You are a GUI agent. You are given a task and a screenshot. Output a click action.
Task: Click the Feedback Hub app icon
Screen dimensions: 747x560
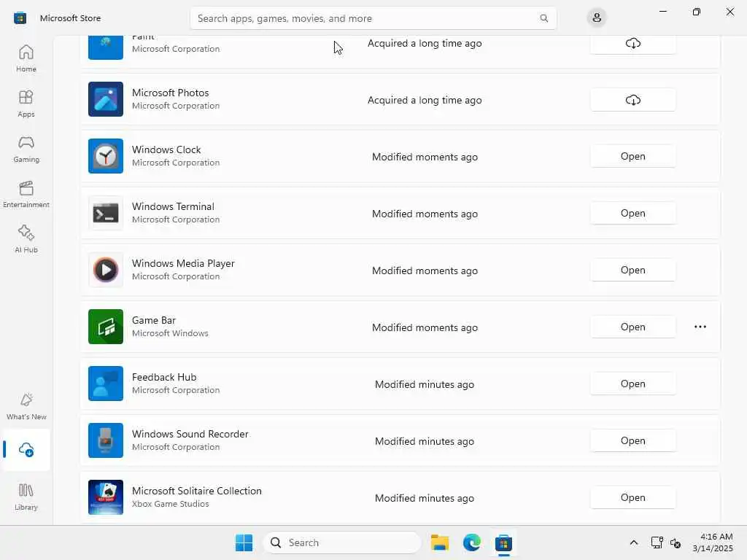pyautogui.click(x=106, y=384)
